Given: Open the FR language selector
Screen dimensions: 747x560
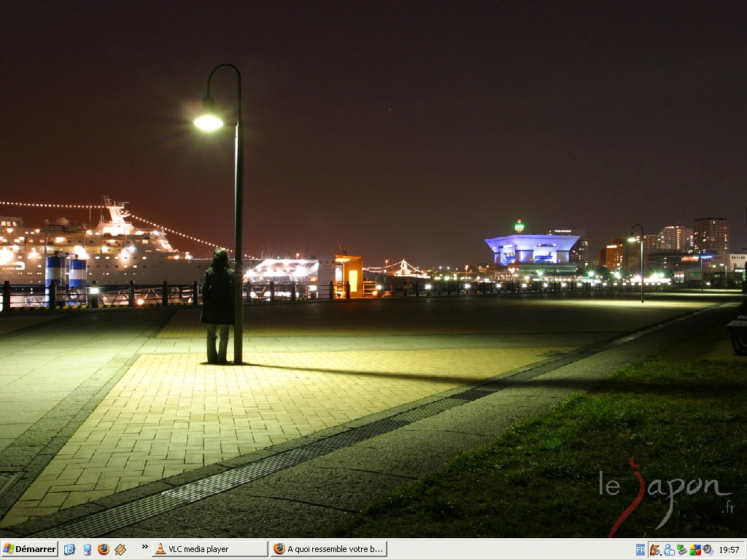Looking at the screenshot, I should pos(640,550).
